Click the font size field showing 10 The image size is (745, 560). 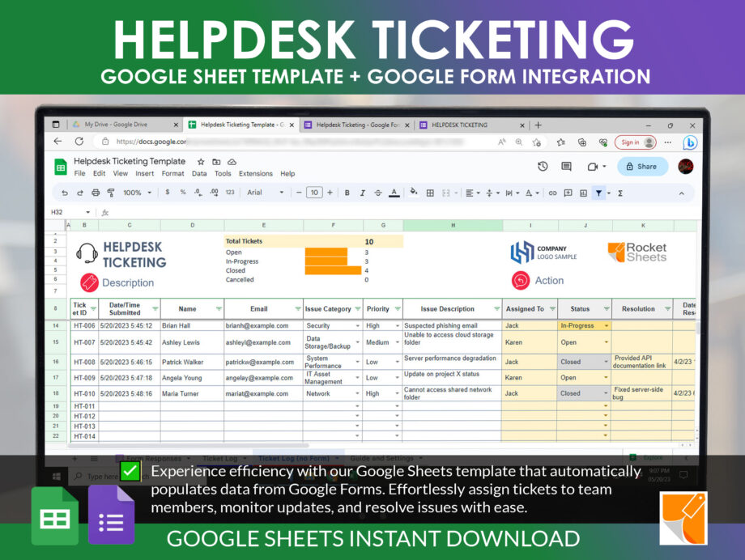click(x=314, y=193)
